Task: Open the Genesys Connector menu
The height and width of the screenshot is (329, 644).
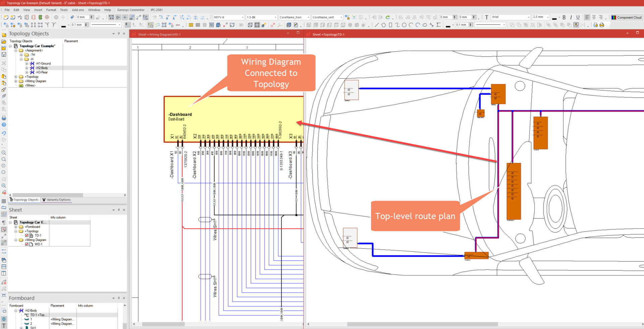Action: pyautogui.click(x=130, y=10)
